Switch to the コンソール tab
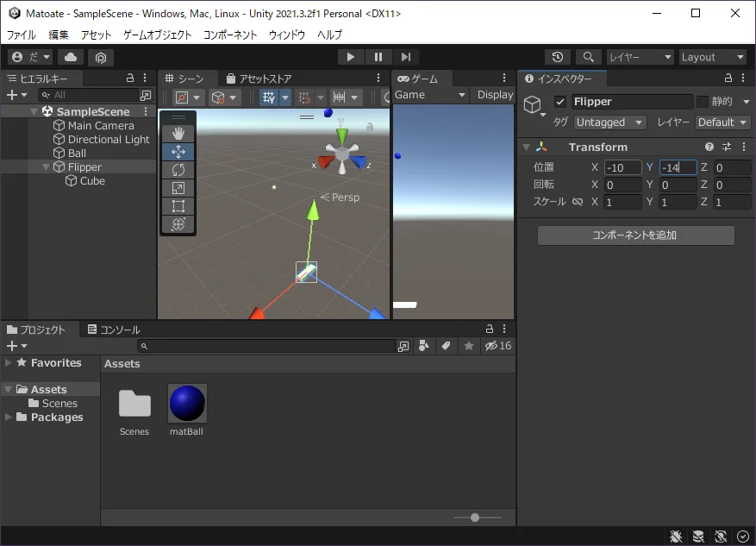The height and width of the screenshot is (546, 756). [x=114, y=329]
